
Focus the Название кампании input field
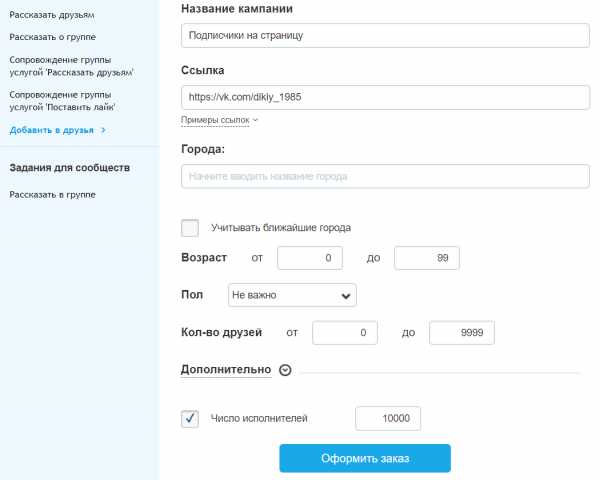[385, 36]
